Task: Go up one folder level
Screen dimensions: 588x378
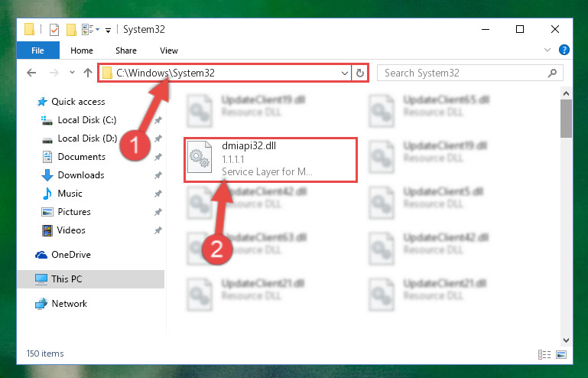Action: [x=88, y=73]
